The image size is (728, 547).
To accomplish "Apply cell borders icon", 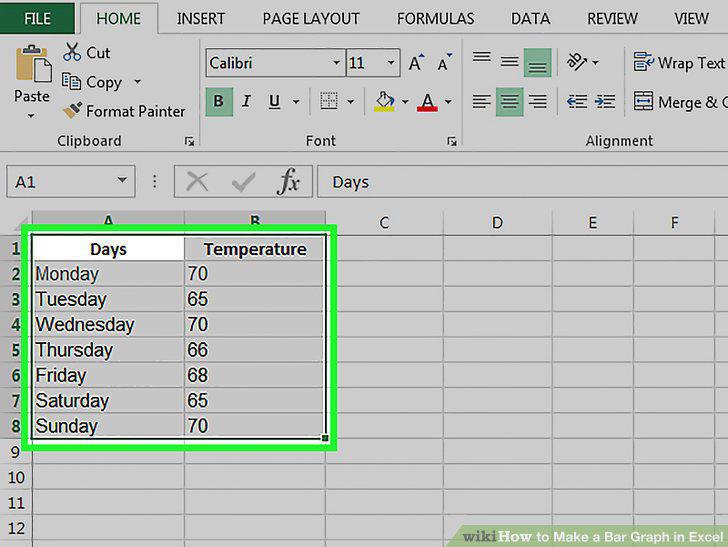I will [x=329, y=101].
